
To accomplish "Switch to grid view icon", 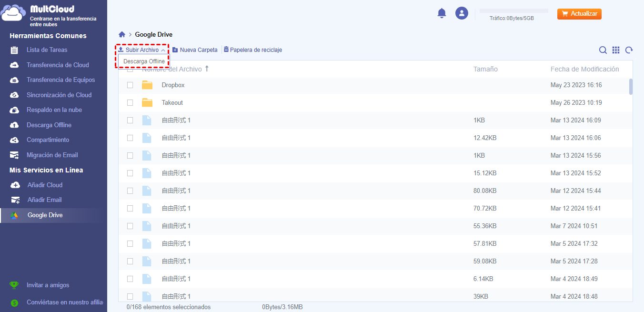I will [616, 50].
